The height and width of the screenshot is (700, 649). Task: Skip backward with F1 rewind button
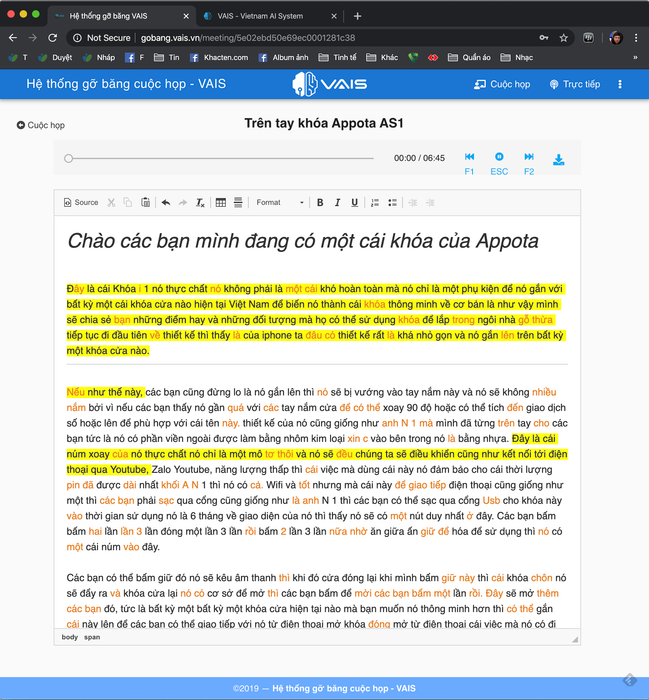pos(469,163)
